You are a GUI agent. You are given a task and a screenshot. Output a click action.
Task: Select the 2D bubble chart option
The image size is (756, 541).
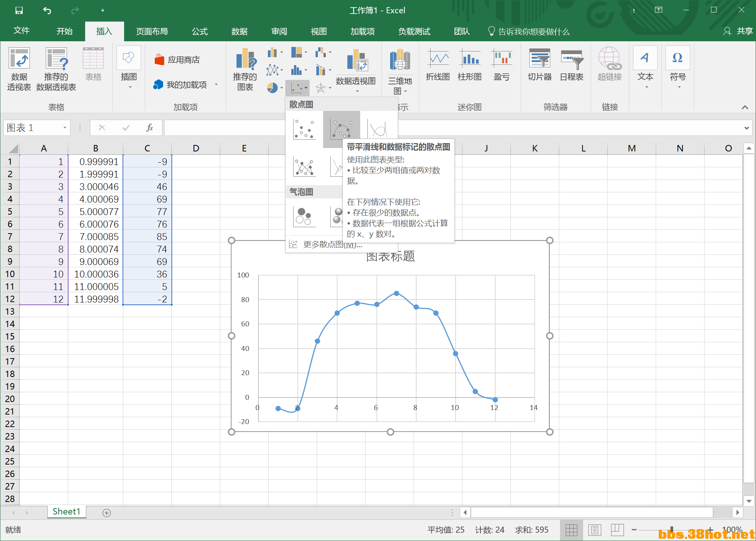coord(305,216)
